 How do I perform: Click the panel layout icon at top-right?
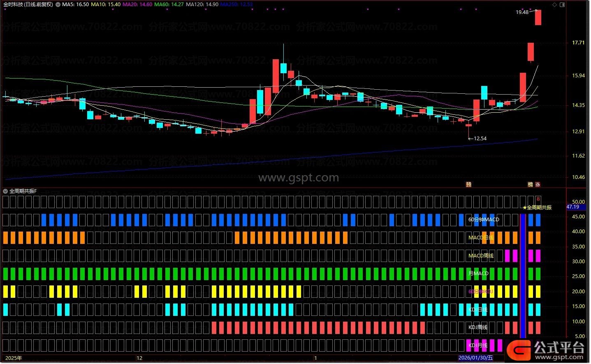[x=563, y=5]
